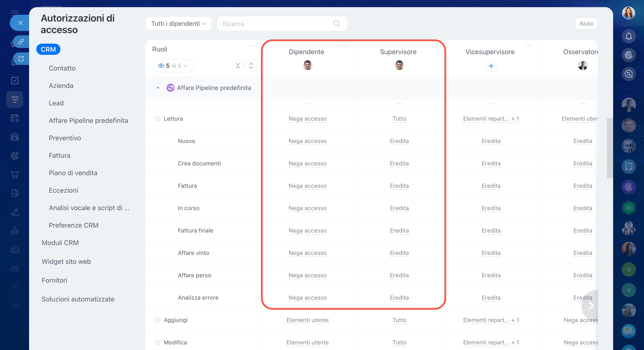Open the tasks checkmark icon in left sidebar
The width and height of the screenshot is (644, 350).
click(15, 81)
